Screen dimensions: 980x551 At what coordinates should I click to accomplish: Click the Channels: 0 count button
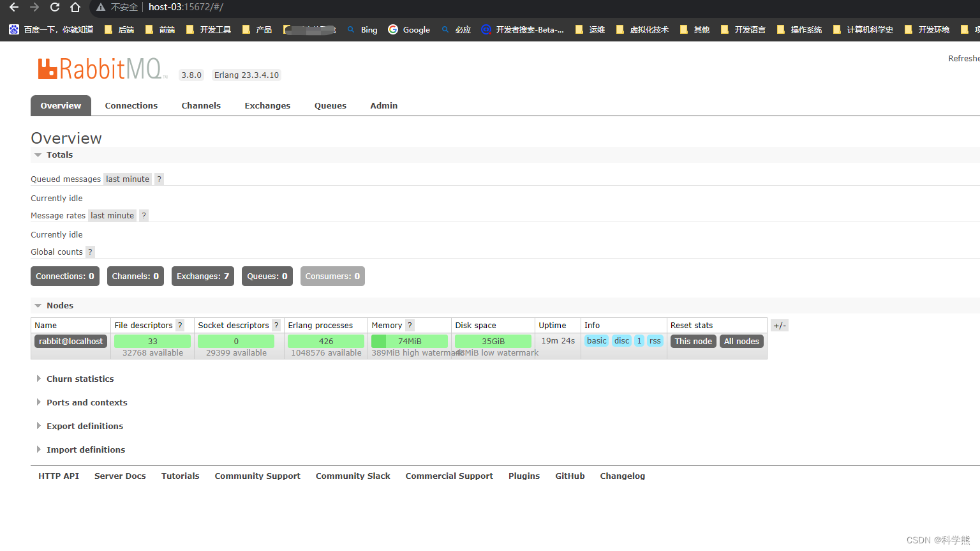135,276
